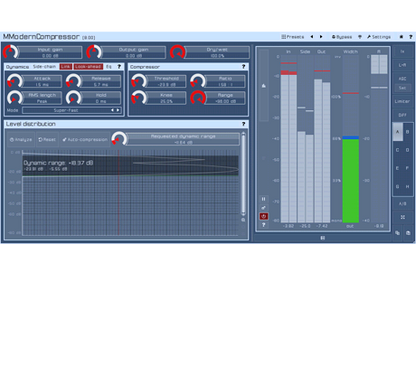Click the graph zoom magnifier icon
The width and height of the screenshot is (416, 376).
point(243,220)
